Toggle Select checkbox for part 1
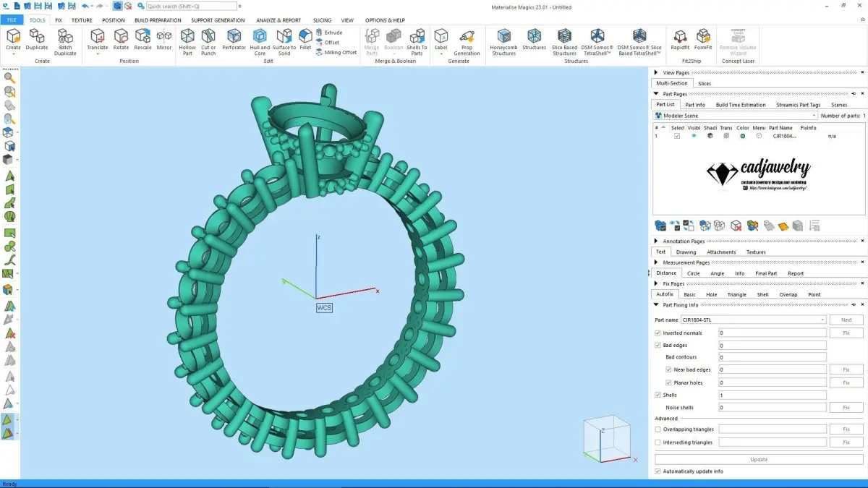Viewport: 868px width, 488px height. coord(677,136)
